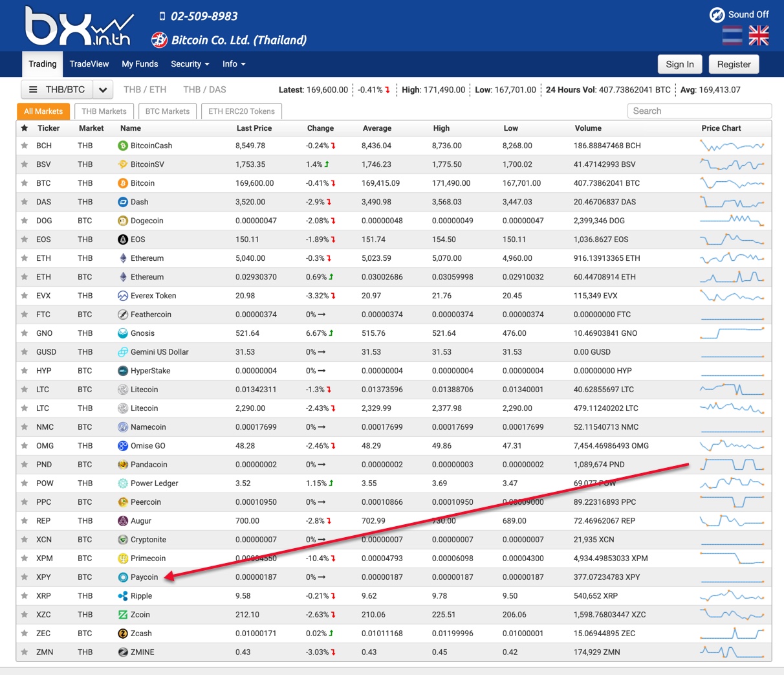The image size is (784, 675).
Task: Focus the market Search field
Action: [699, 111]
